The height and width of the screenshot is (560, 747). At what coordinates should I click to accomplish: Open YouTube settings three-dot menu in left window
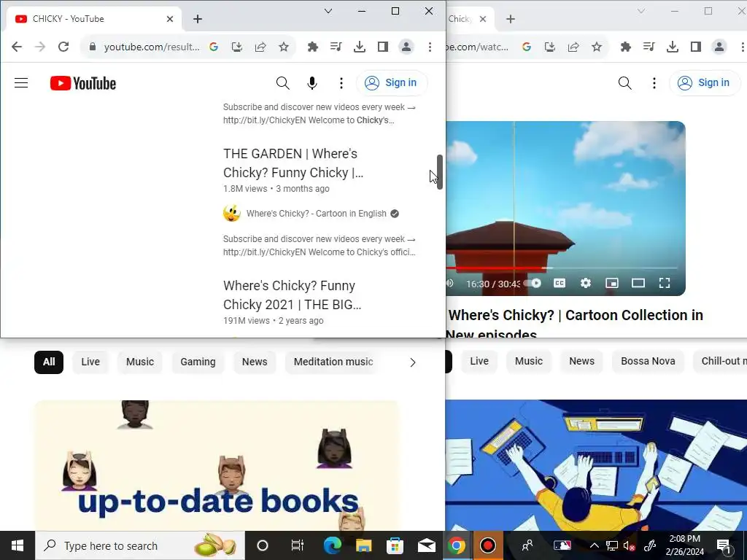click(x=341, y=83)
